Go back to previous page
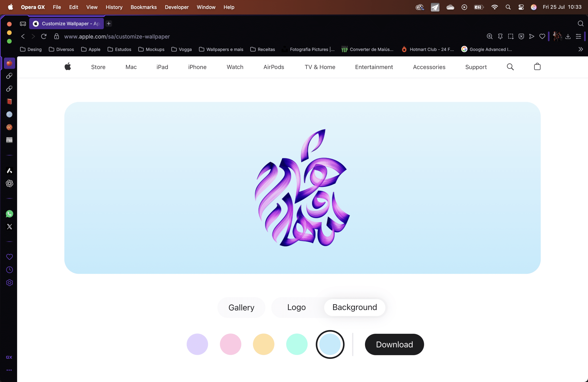Screen dimensions: 588x382 [x=23, y=37]
